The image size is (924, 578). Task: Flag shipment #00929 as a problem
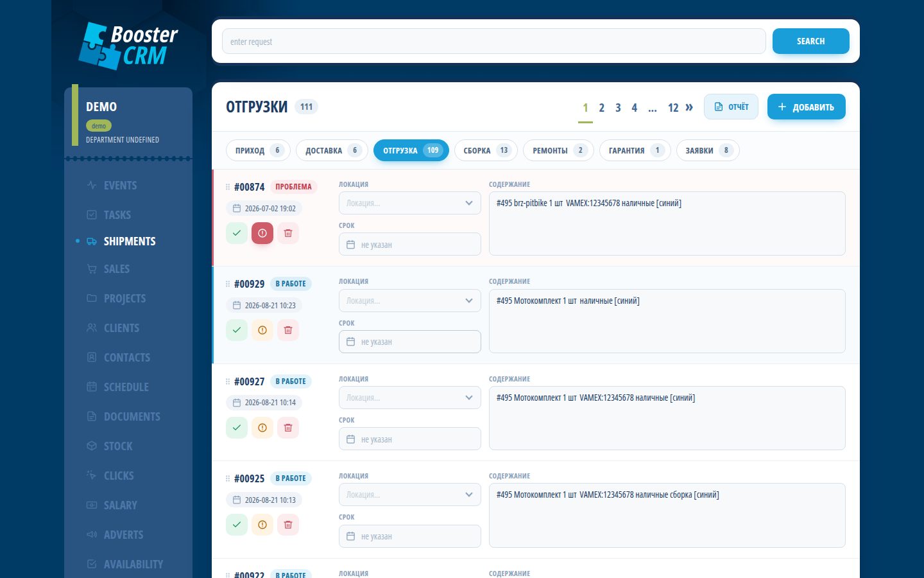pyautogui.click(x=262, y=330)
